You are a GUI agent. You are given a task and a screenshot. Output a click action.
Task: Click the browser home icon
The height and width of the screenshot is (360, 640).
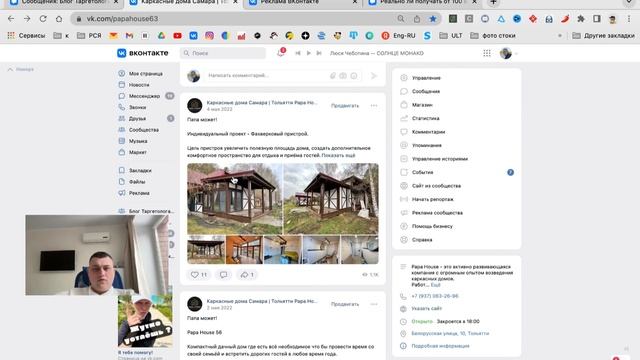click(59, 19)
